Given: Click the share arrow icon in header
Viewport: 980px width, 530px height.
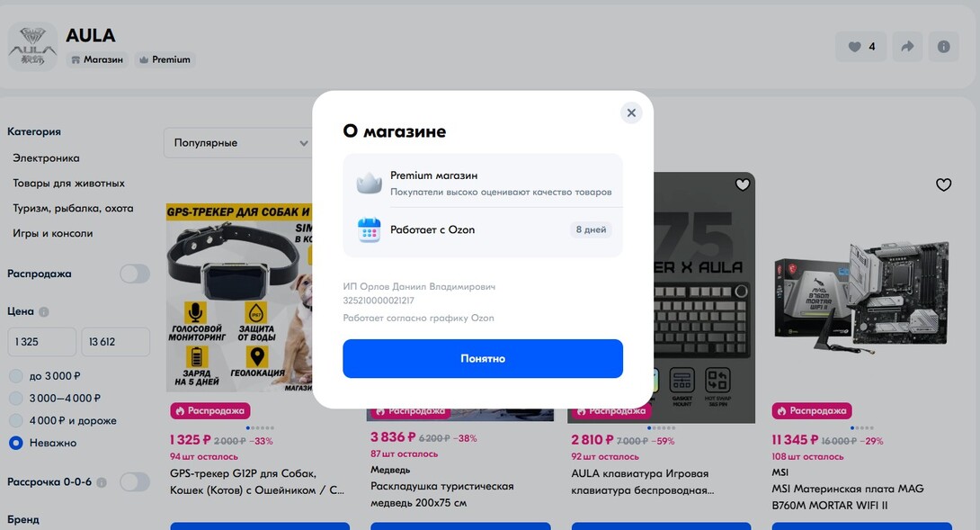Looking at the screenshot, I should [x=907, y=46].
